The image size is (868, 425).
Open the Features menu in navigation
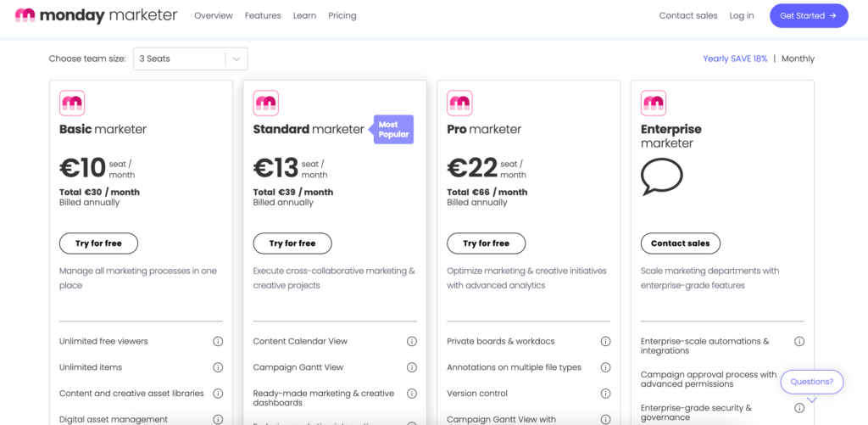263,15
